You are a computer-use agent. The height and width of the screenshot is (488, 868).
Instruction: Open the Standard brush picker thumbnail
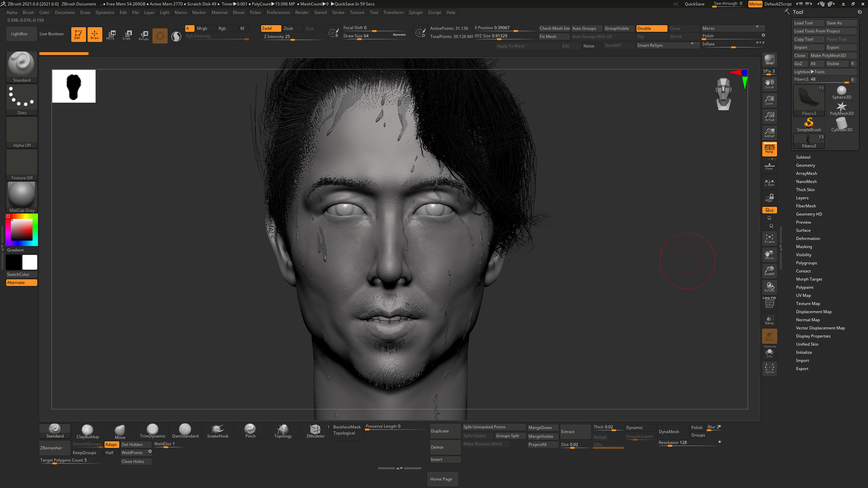(x=22, y=67)
